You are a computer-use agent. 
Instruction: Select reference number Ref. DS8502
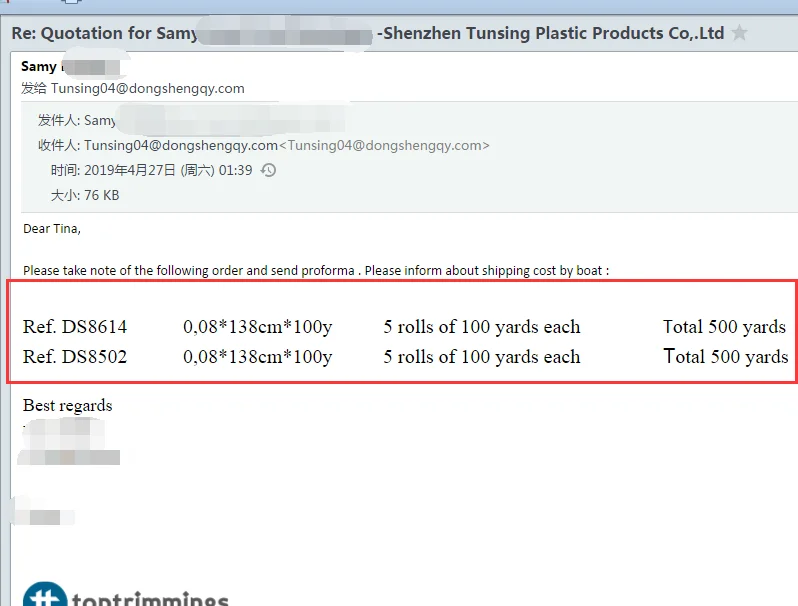[75, 357]
